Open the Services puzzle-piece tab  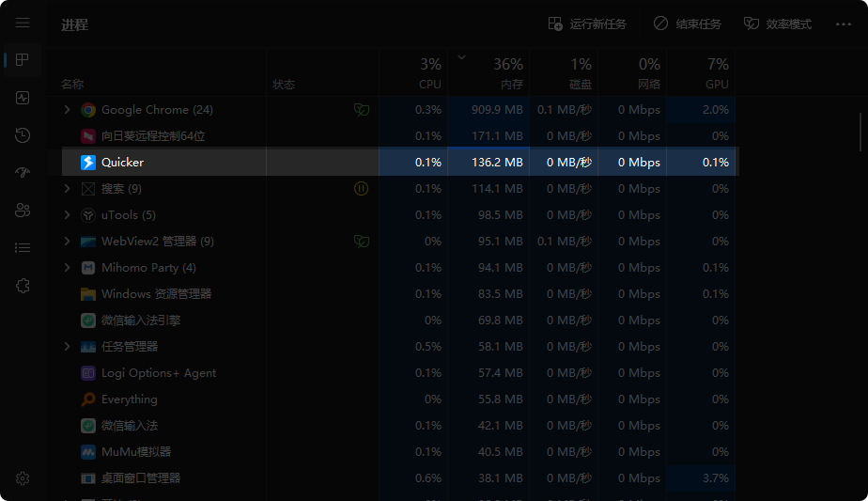[23, 286]
